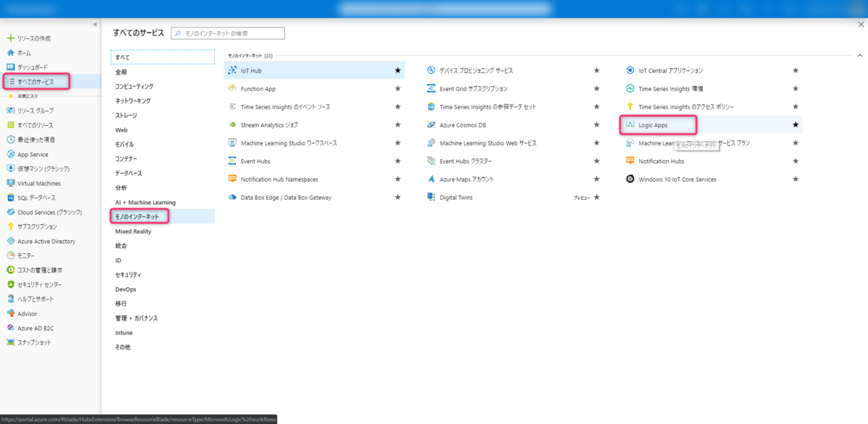The width and height of the screenshot is (868, 424).
Task: Select the DevOps category
Action: (163, 289)
